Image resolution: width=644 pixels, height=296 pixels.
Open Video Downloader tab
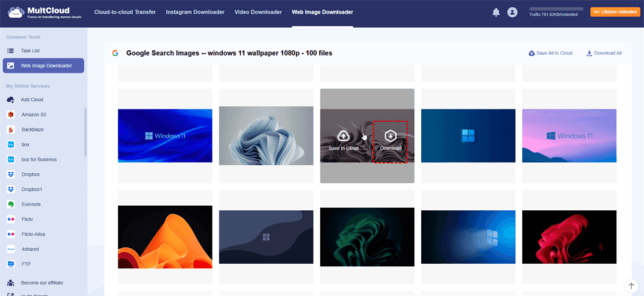(x=258, y=12)
